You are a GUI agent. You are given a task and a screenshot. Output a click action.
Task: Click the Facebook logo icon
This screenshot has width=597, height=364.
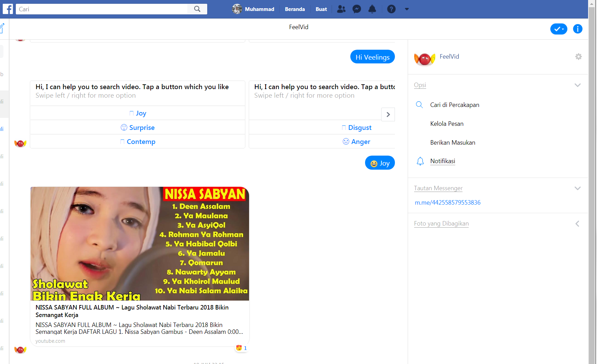tap(8, 9)
